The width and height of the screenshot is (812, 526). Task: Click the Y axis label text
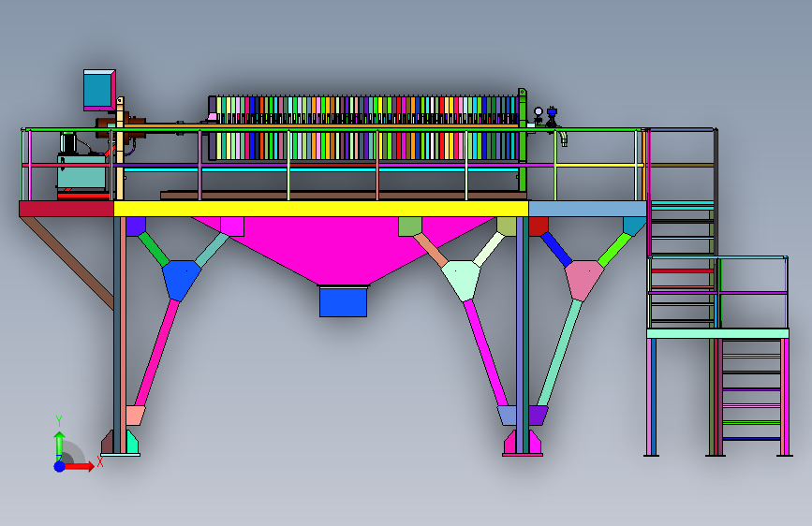pyautogui.click(x=59, y=420)
